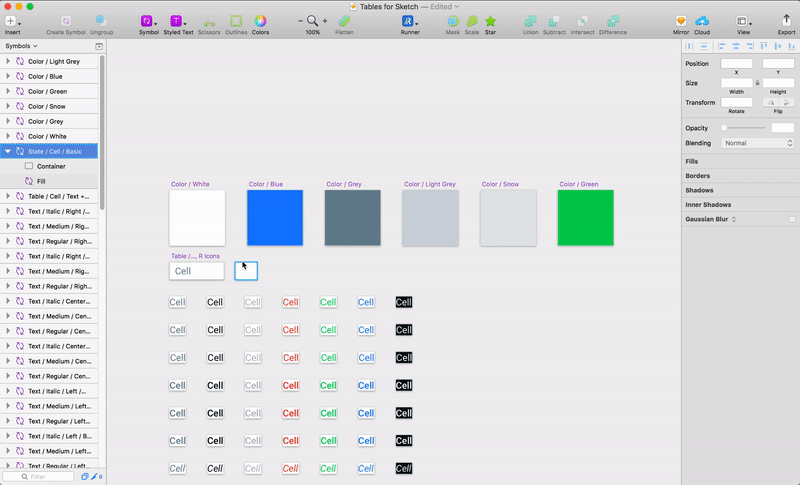The width and height of the screenshot is (800, 485).
Task: Select the Container layer item
Action: pyautogui.click(x=49, y=166)
